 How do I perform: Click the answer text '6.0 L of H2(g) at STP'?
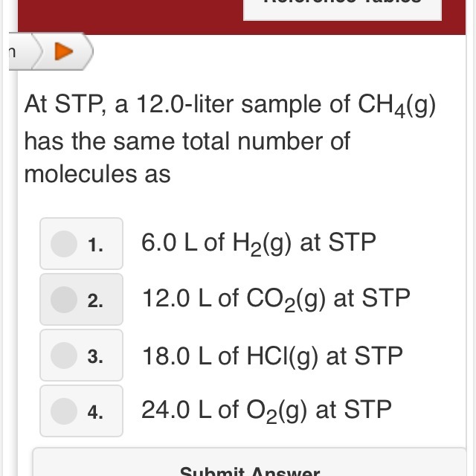pos(259,242)
